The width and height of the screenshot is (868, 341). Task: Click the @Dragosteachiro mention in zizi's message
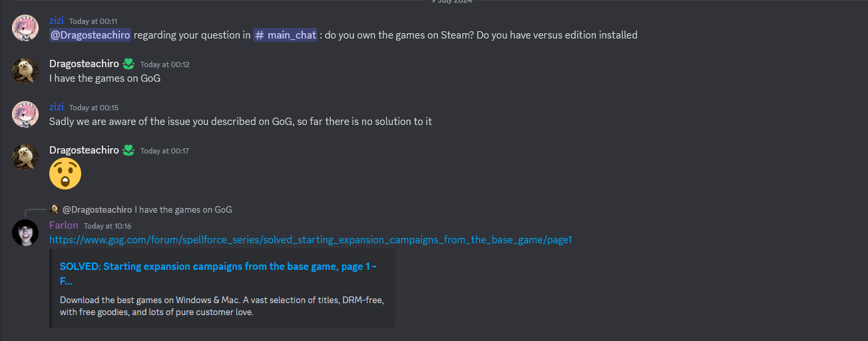pos(90,35)
